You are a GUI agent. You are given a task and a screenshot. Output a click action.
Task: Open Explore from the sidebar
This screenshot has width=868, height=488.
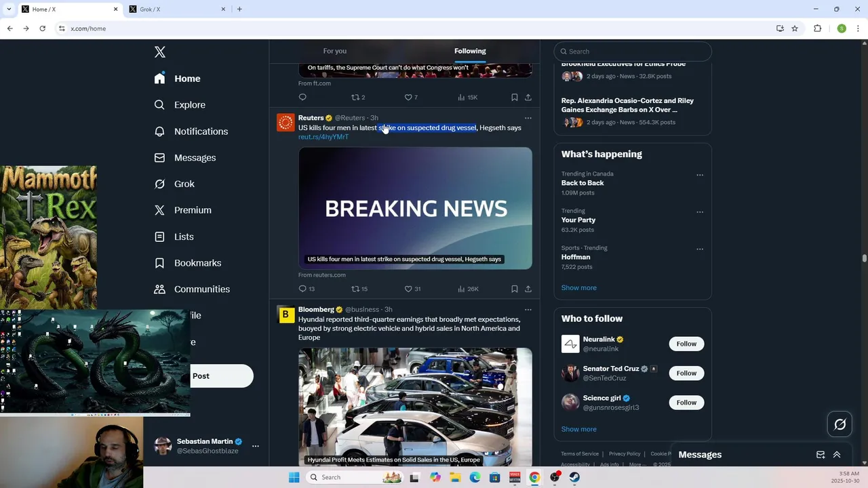(x=180, y=105)
